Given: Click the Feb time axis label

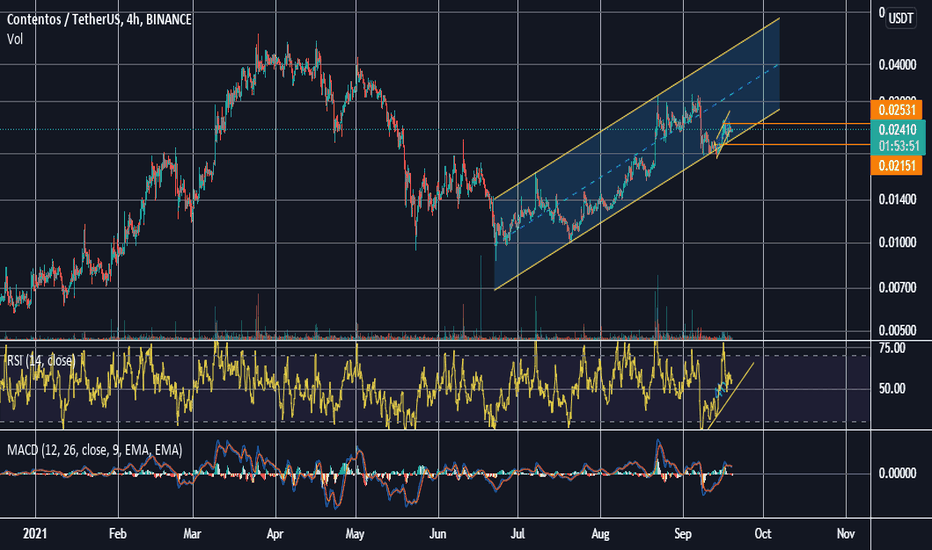Looking at the screenshot, I should tap(118, 533).
